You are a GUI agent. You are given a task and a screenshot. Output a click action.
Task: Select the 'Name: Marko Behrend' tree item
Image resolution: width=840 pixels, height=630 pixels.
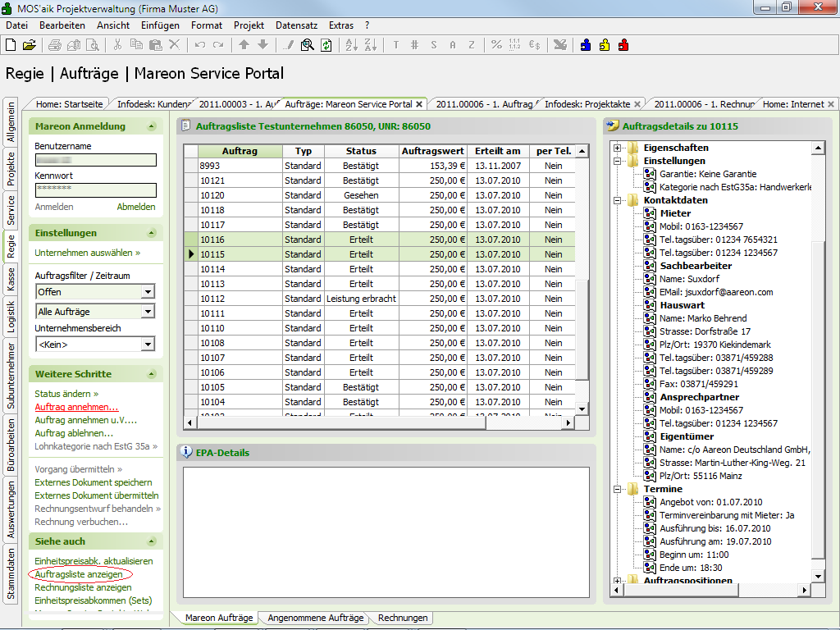[x=703, y=318]
